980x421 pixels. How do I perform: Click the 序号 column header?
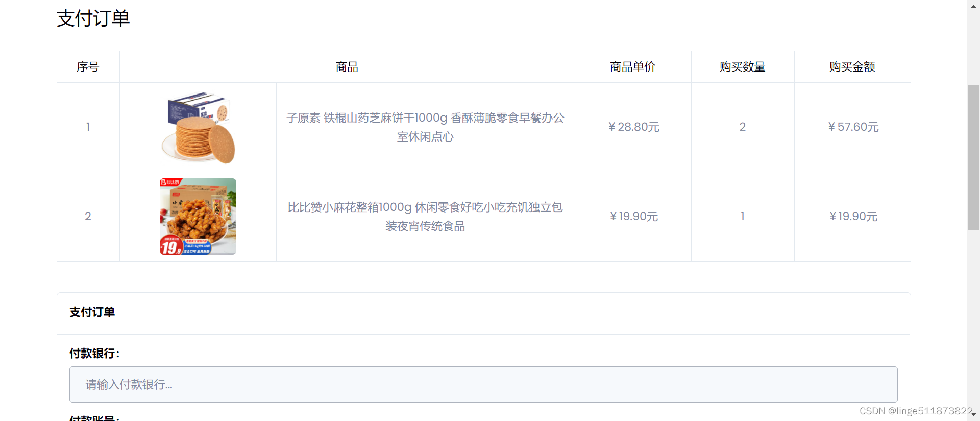tap(88, 67)
